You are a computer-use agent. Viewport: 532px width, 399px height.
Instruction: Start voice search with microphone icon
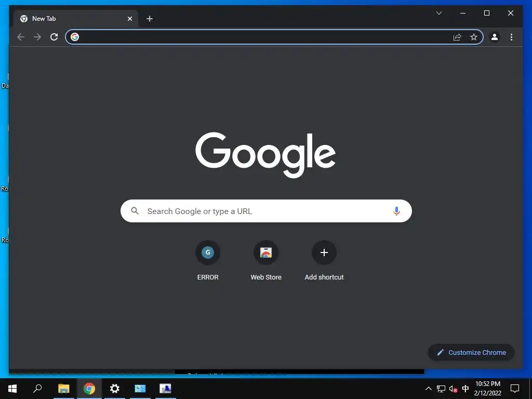tap(396, 211)
